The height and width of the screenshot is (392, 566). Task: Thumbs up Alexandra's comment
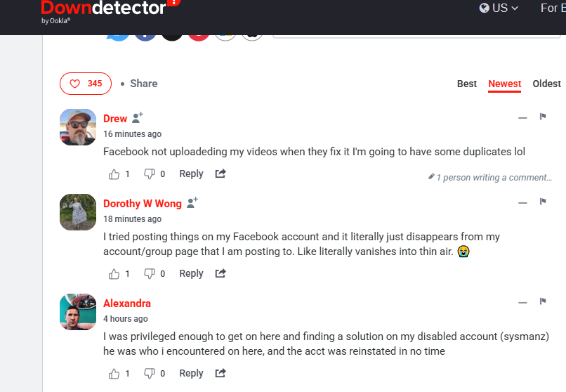114,374
